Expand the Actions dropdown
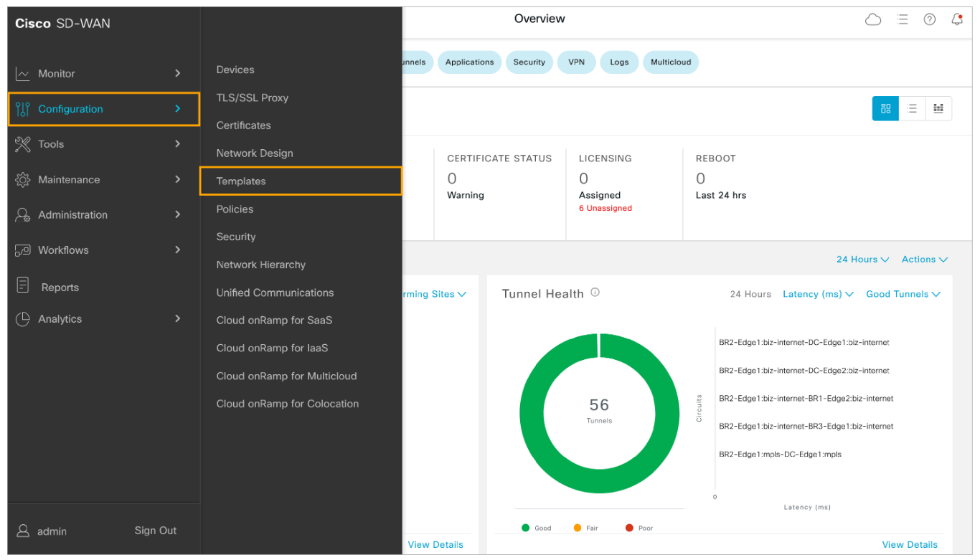This screenshot has height=560, width=980. [x=924, y=260]
